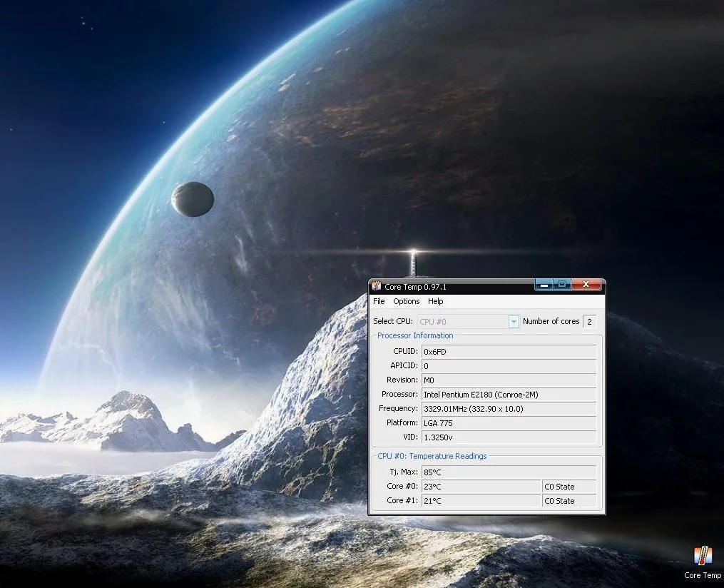The width and height of the screenshot is (724, 588).
Task: Click the APICID value field
Action: [509, 366]
